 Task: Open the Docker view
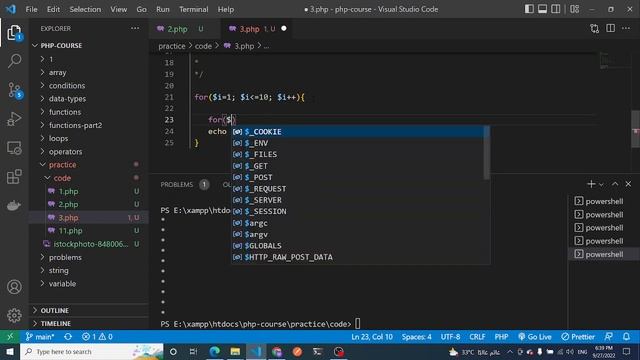(x=14, y=205)
